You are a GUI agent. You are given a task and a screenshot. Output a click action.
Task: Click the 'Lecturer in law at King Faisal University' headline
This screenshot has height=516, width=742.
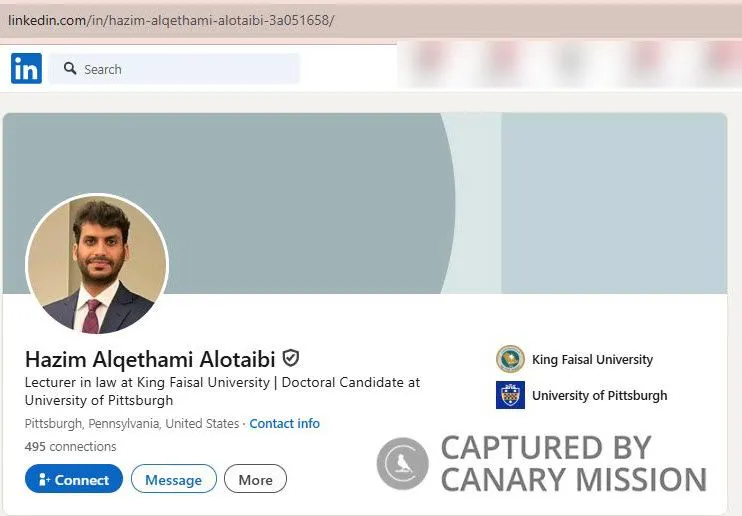click(222, 391)
